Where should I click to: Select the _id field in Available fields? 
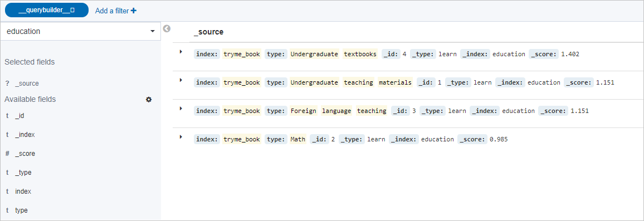pos(19,116)
